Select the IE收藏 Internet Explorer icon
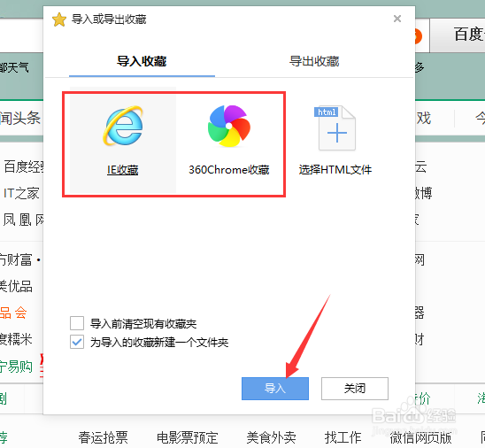 pyautogui.click(x=123, y=126)
